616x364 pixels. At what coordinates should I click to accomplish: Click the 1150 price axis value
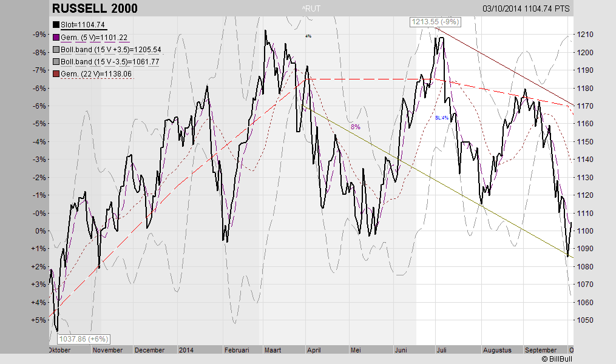click(x=585, y=142)
